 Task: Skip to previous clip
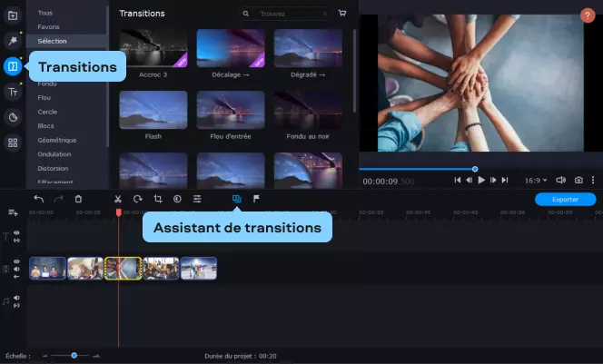[x=458, y=180]
